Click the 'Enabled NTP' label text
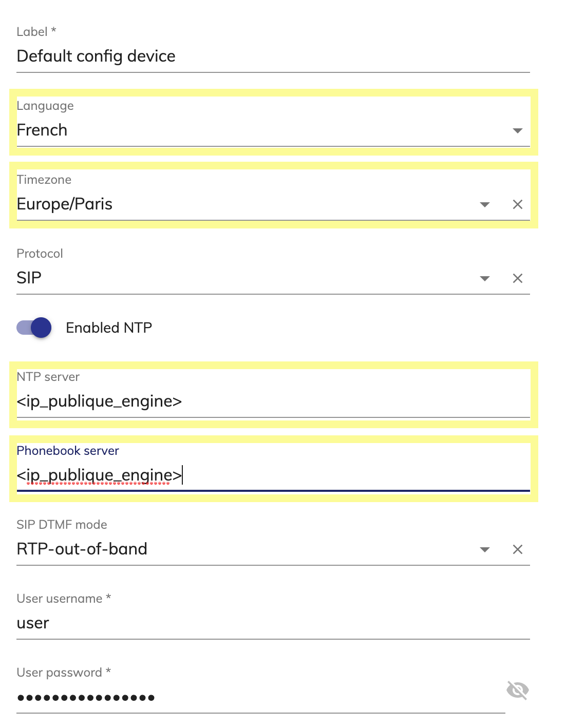Image resolution: width=566 pixels, height=728 pixels. [x=109, y=328]
